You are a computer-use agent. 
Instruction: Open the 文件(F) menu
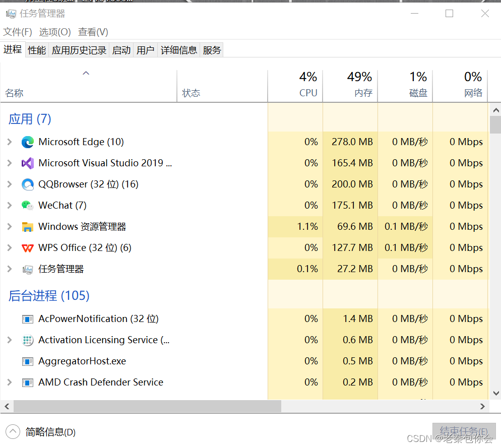point(18,32)
